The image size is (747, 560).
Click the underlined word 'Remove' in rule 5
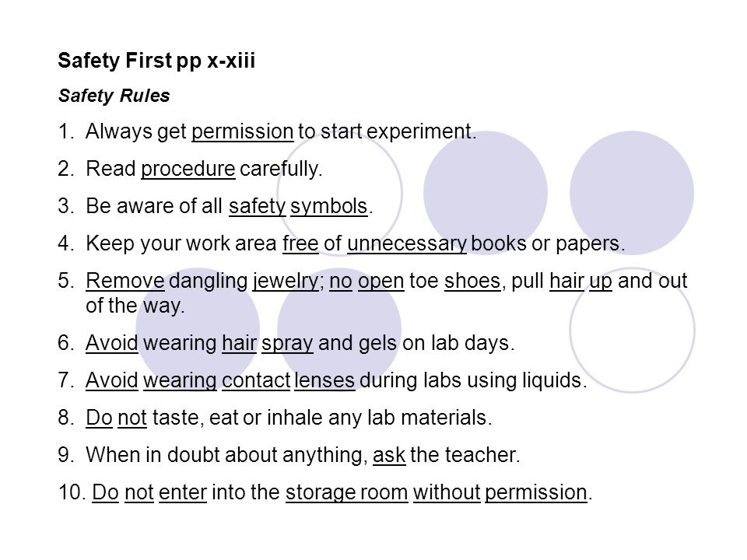[125, 281]
